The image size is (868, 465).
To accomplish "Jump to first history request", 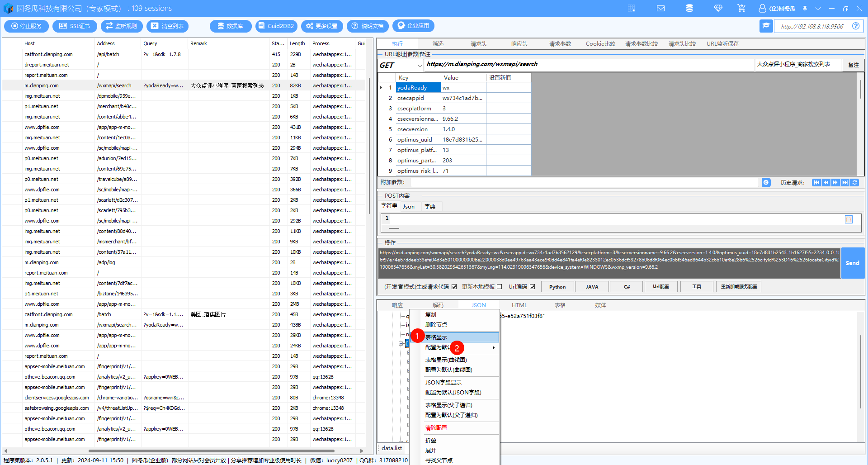I will pyautogui.click(x=816, y=183).
